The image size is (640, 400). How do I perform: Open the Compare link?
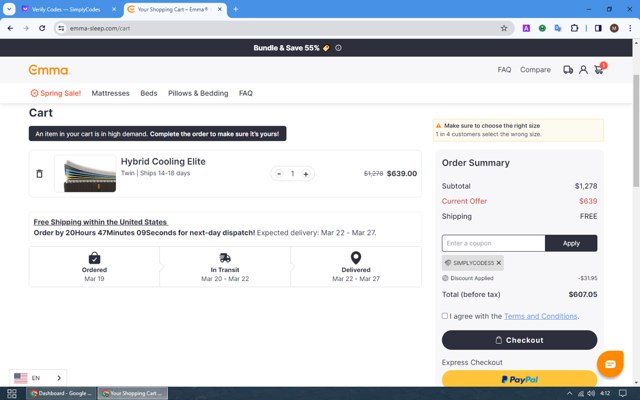[x=535, y=70]
